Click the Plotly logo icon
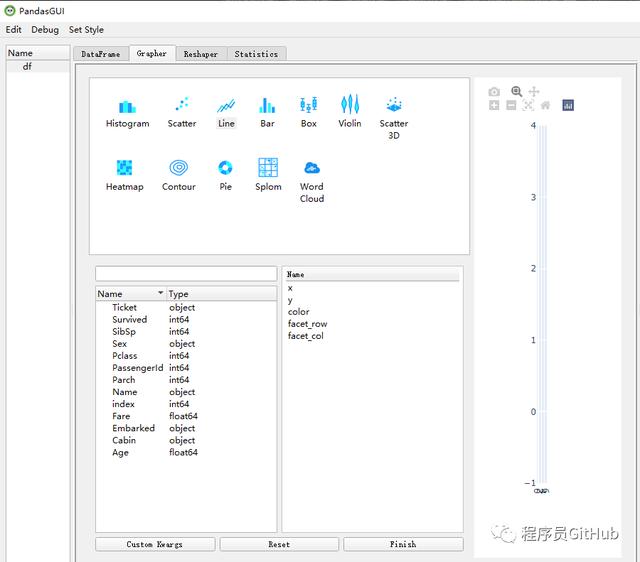Screen dimensions: 640x562 click(568, 105)
